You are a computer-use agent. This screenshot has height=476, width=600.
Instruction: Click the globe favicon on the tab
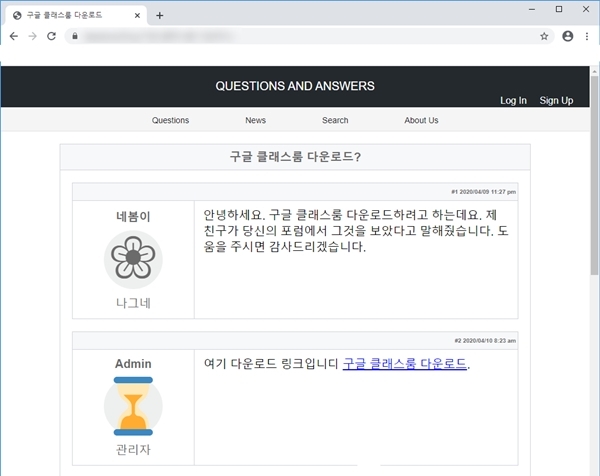17,15
